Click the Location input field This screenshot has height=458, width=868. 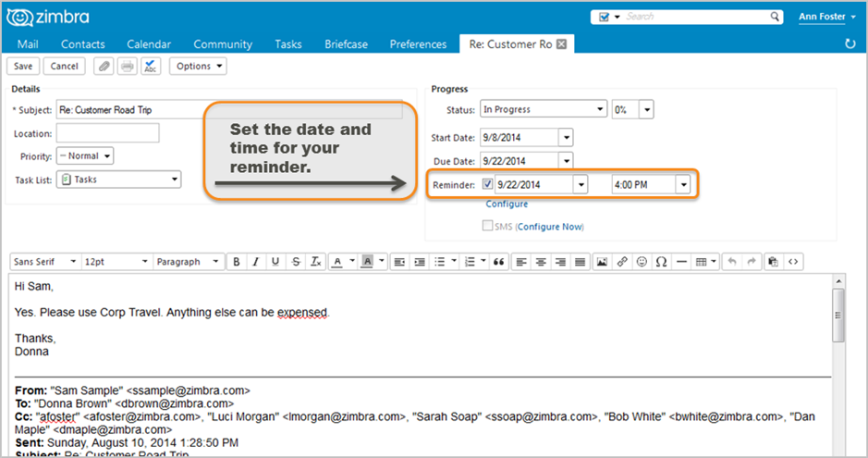(x=108, y=133)
